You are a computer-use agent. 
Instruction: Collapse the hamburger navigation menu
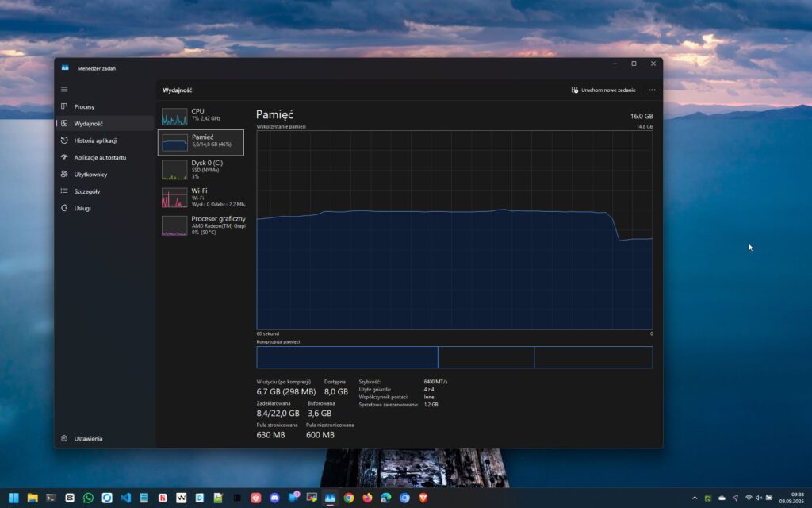click(64, 89)
